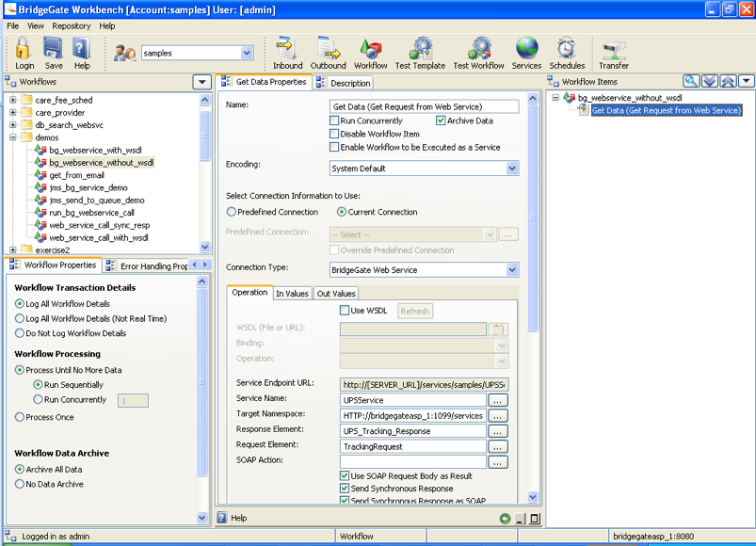Click the Workflow toolbar icon

coord(370,49)
